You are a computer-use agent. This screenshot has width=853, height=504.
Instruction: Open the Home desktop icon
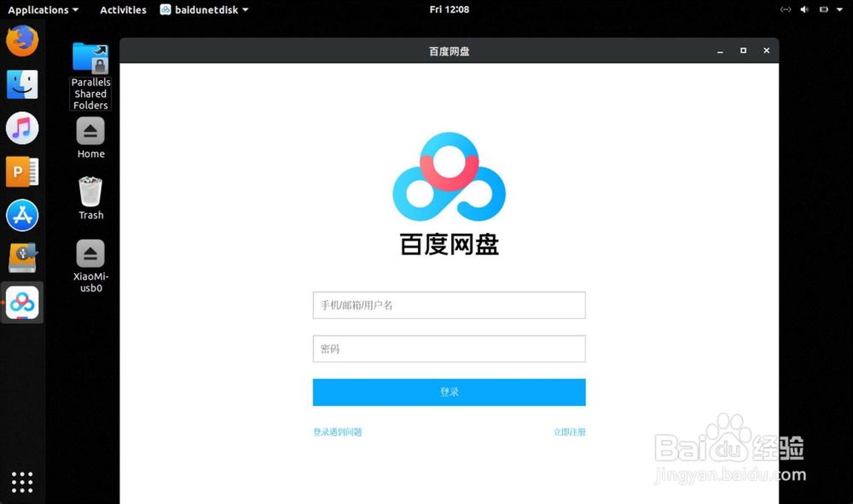tap(91, 138)
